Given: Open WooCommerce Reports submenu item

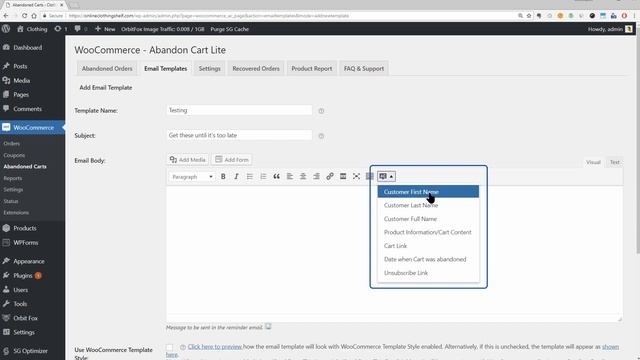Looking at the screenshot, I should [x=13, y=178].
